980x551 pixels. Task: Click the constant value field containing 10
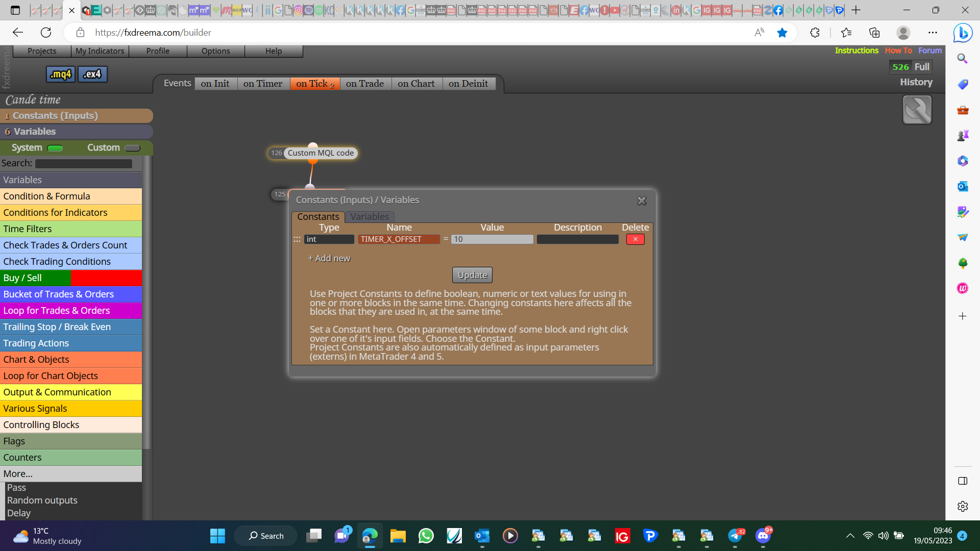[492, 239]
